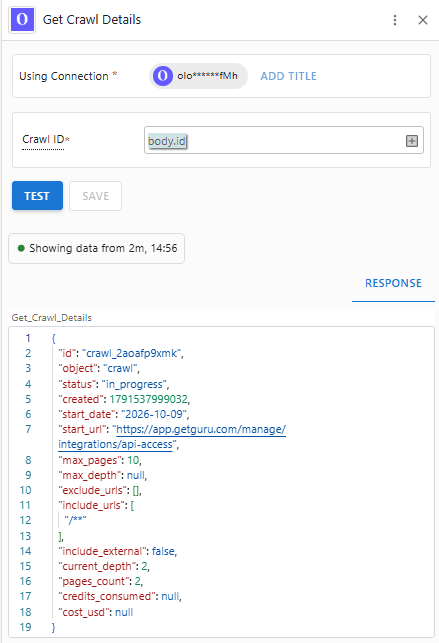Run the TEST button
439x643 pixels.
point(37,196)
